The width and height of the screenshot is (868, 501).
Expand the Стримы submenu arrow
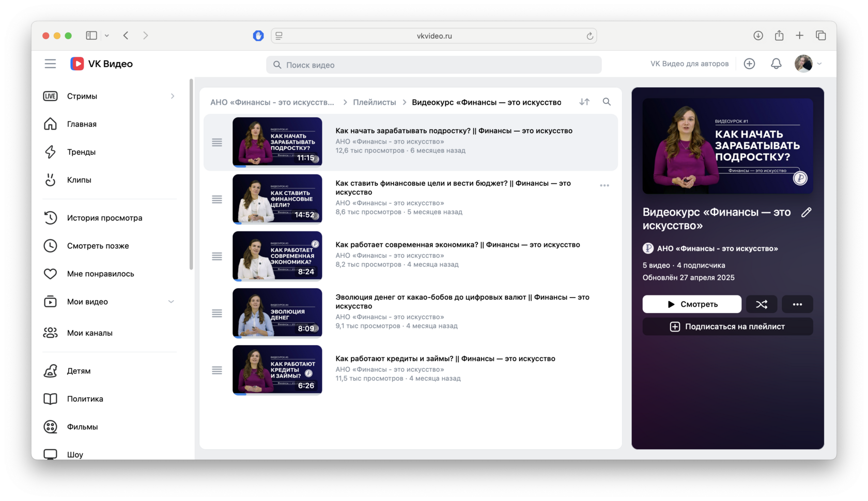pyautogui.click(x=173, y=96)
